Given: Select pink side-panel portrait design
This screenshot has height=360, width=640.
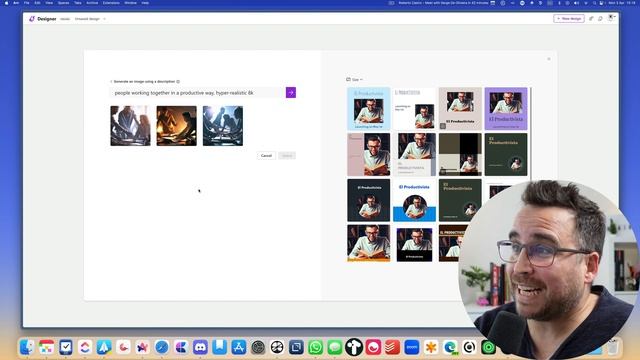Looking at the screenshot, I should point(369,154).
